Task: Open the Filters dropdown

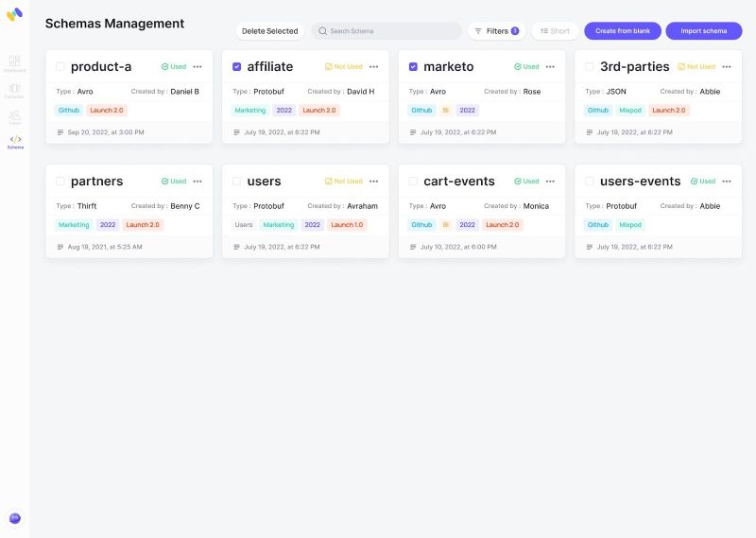Action: (497, 31)
